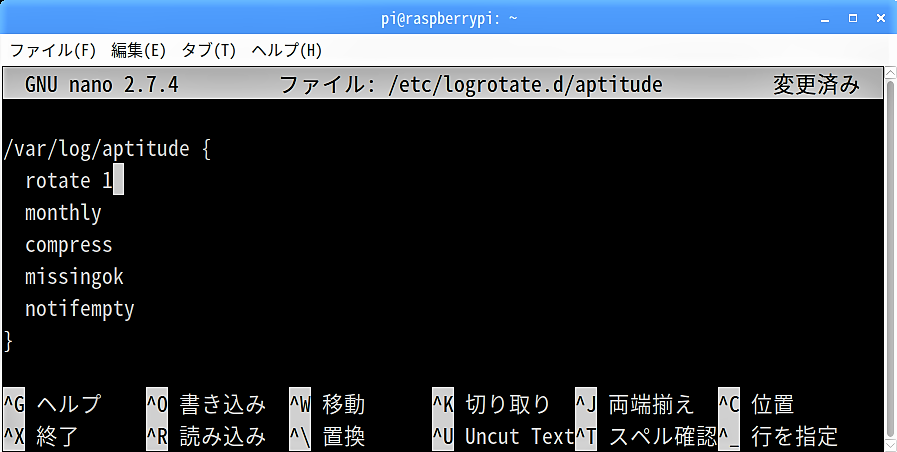The width and height of the screenshot is (897, 452).
Task: Click the ^_ 行を指定 shortcut
Action: click(x=778, y=437)
